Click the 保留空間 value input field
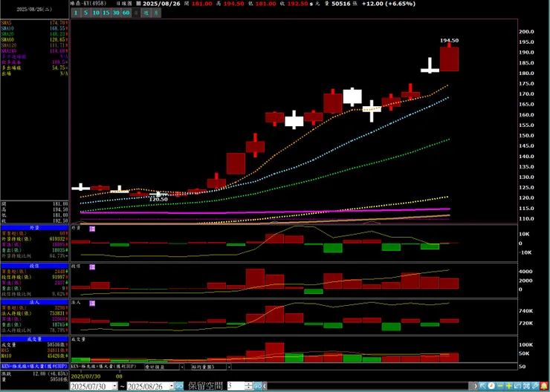The width and height of the screenshot is (550, 392). pos(236,386)
